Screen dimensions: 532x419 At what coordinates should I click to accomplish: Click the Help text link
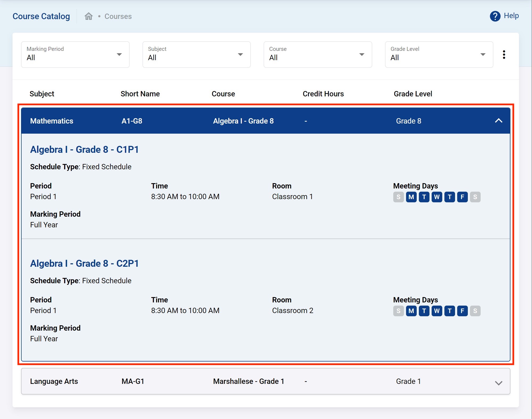tap(511, 16)
